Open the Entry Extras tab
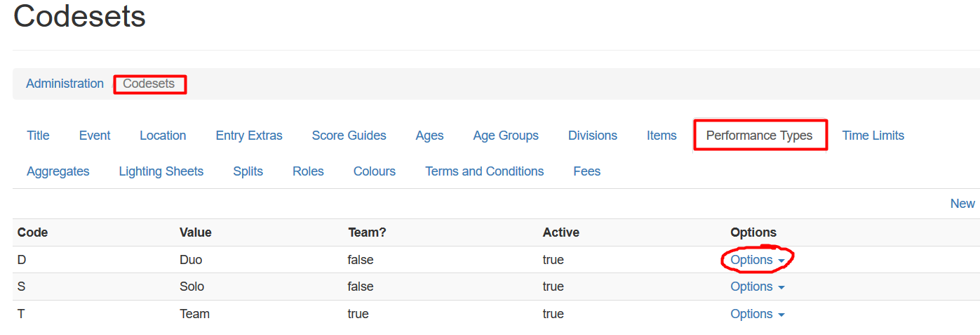This screenshot has width=980, height=335. pos(249,136)
